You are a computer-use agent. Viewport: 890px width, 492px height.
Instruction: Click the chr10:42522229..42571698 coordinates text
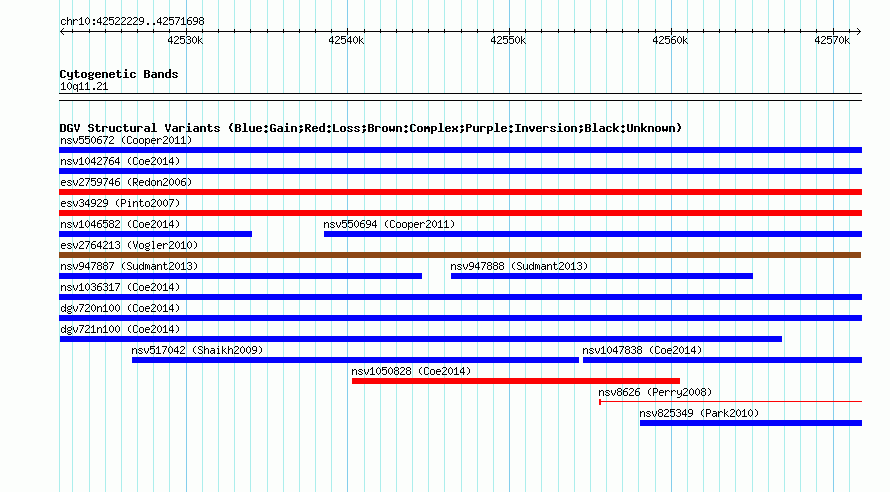pos(132,21)
